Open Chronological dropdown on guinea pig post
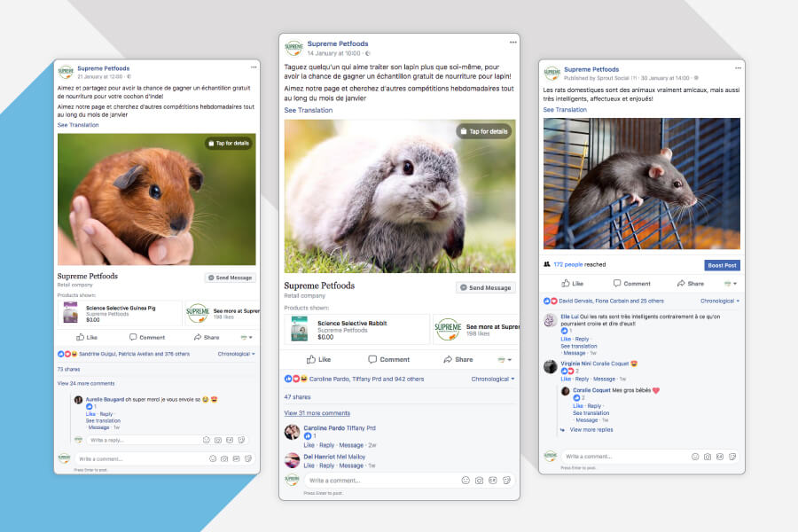Screen dimensions: 798x532 pos(236,354)
